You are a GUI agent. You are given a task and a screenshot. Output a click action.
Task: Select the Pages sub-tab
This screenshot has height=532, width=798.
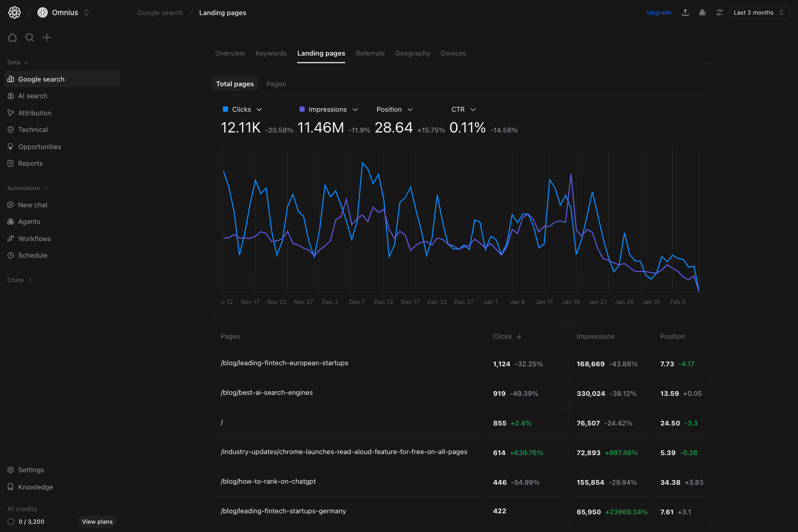point(276,84)
